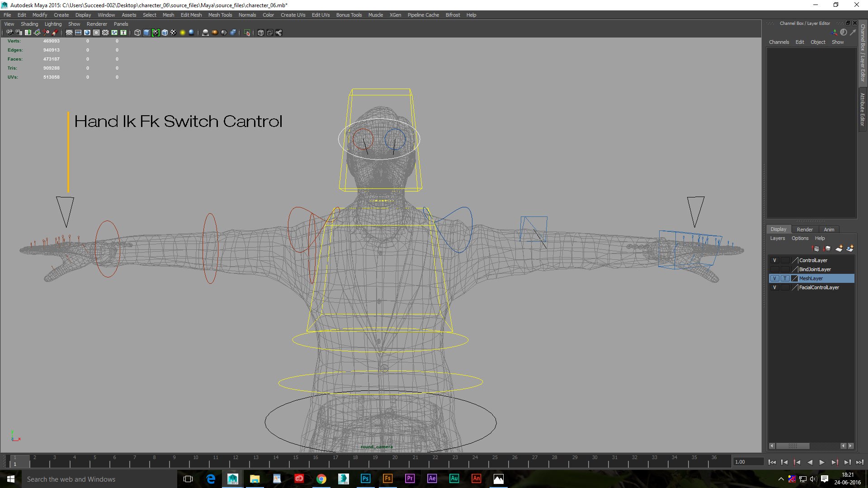Open the Renderer panel menu
868x488 pixels.
coord(97,24)
